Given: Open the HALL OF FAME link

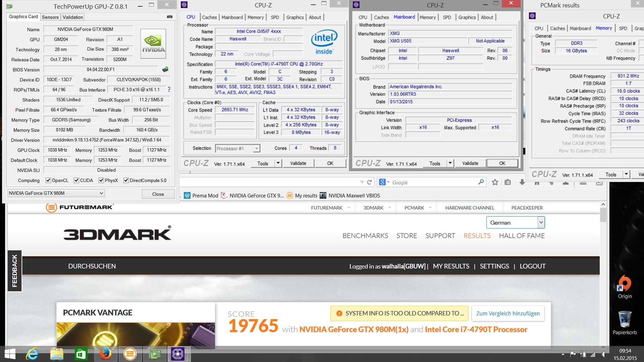Looking at the screenshot, I should pos(522,236).
